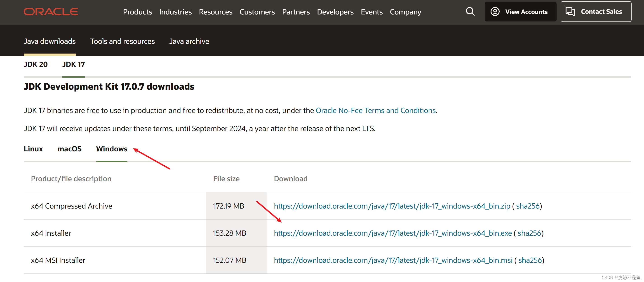Go to the Java archive tab

(189, 41)
